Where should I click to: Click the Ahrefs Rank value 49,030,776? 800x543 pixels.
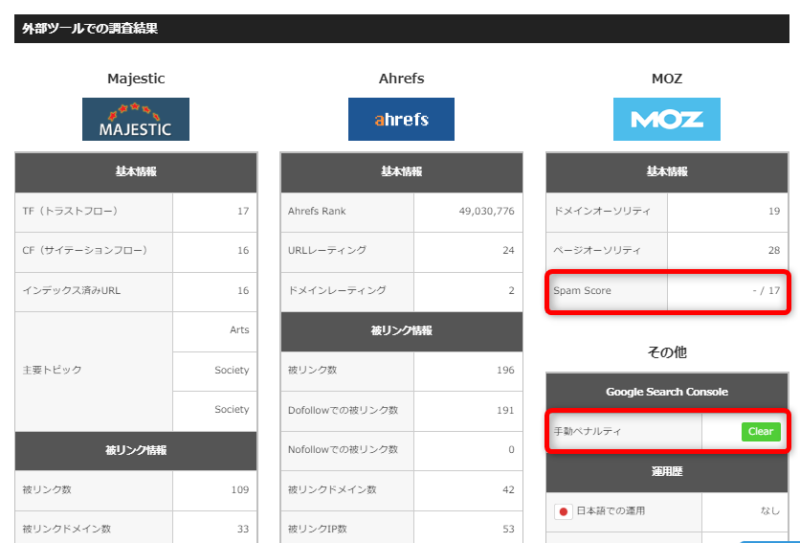coord(486,211)
